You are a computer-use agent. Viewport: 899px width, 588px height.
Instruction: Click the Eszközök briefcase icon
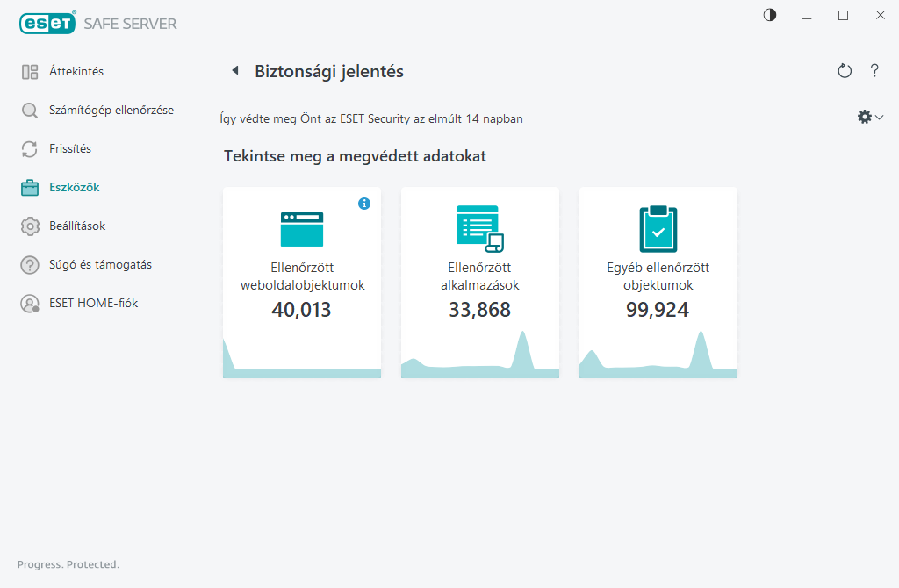tap(30, 188)
